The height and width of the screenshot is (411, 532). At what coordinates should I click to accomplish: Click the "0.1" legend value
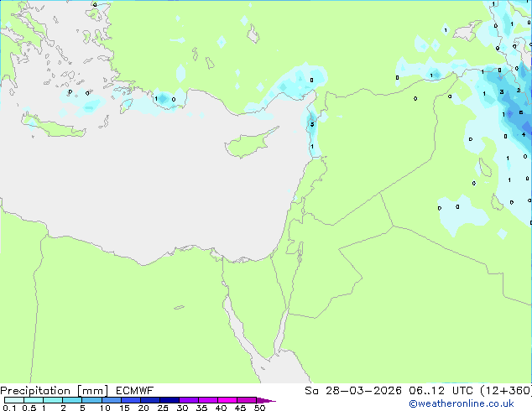point(9,408)
